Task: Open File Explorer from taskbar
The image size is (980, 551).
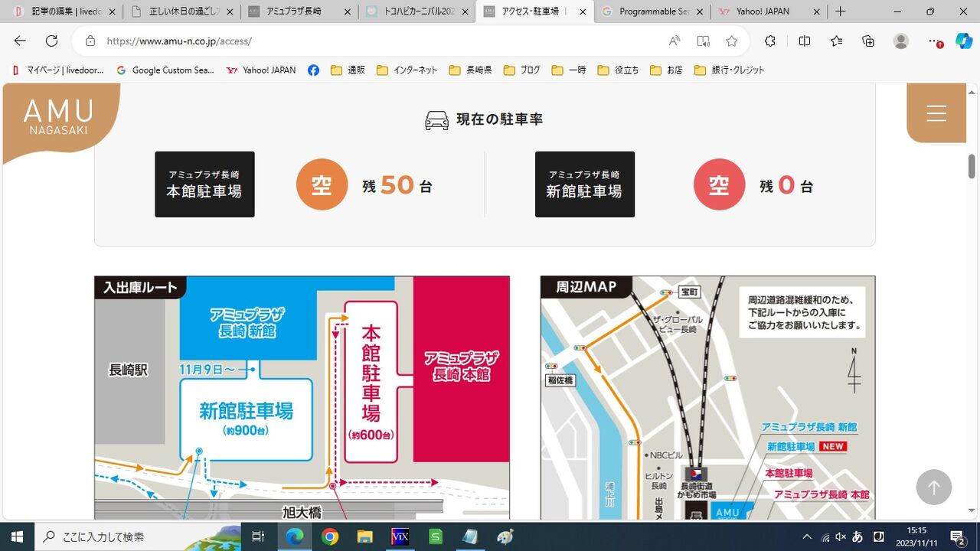Action: [364, 536]
